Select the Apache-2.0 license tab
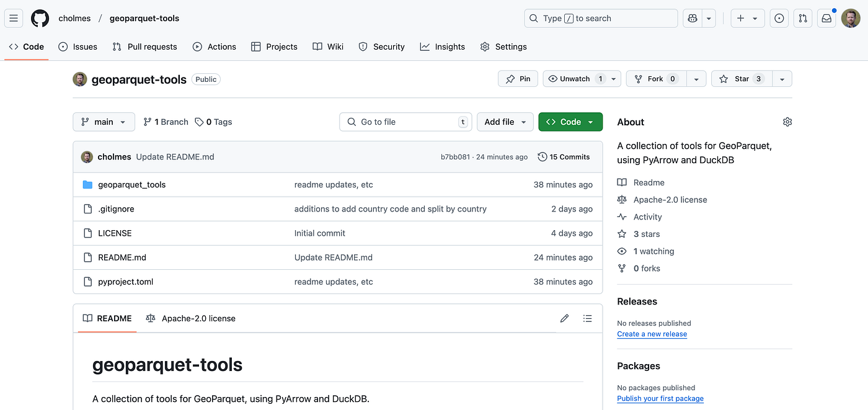 tap(191, 318)
